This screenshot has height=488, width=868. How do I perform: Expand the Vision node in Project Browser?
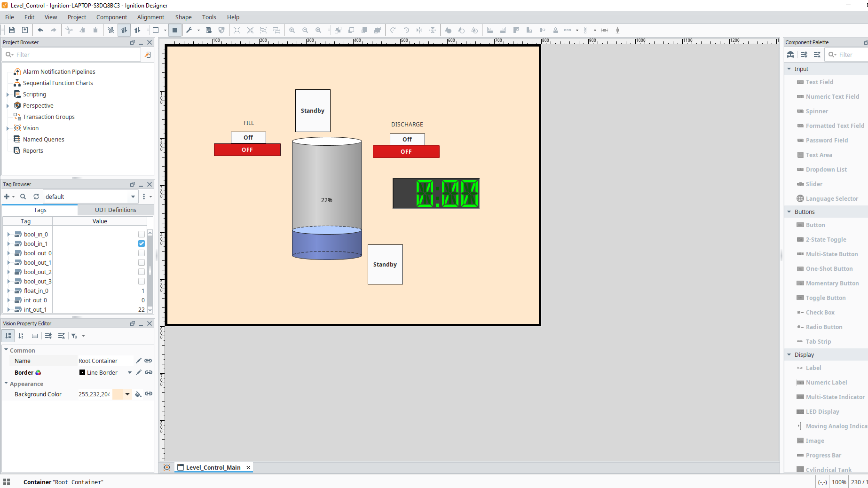pos(8,128)
